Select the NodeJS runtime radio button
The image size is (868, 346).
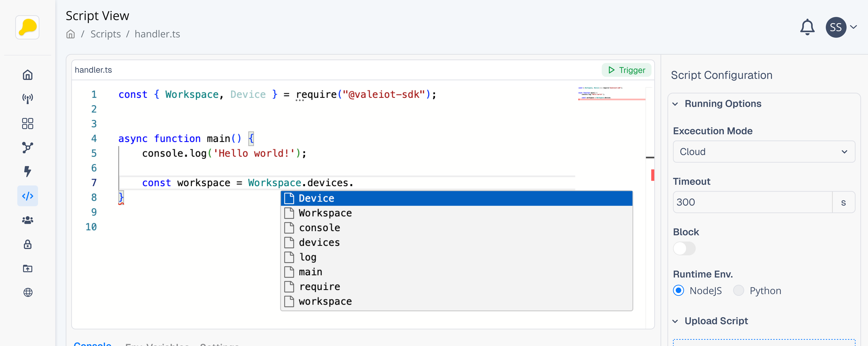(678, 290)
